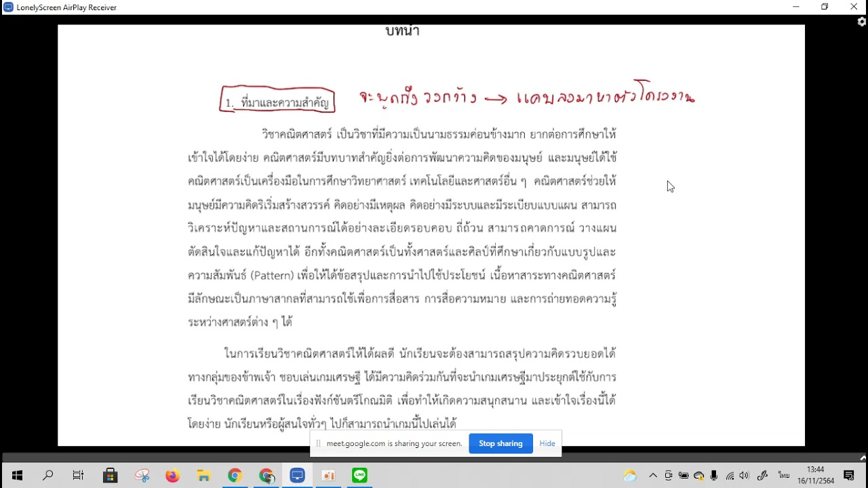The width and height of the screenshot is (868, 488).
Task: Switch to first Chrome taskbar icon
Action: click(235, 476)
